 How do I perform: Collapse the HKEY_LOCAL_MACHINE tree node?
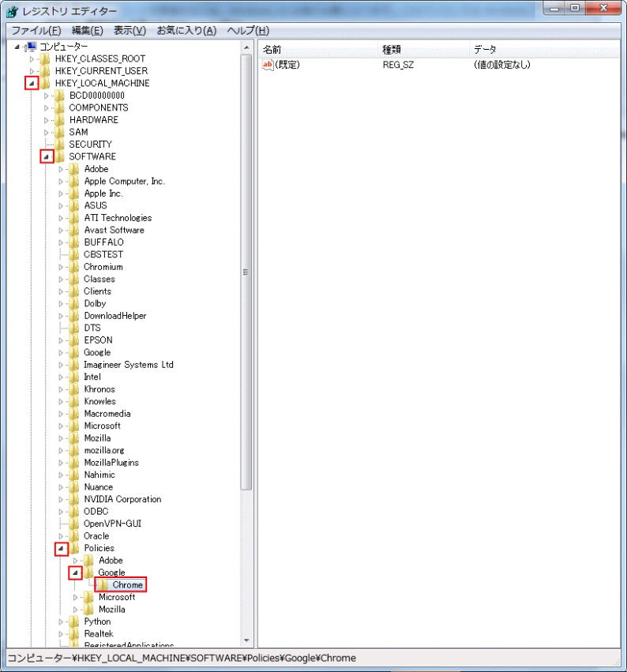tap(32, 83)
